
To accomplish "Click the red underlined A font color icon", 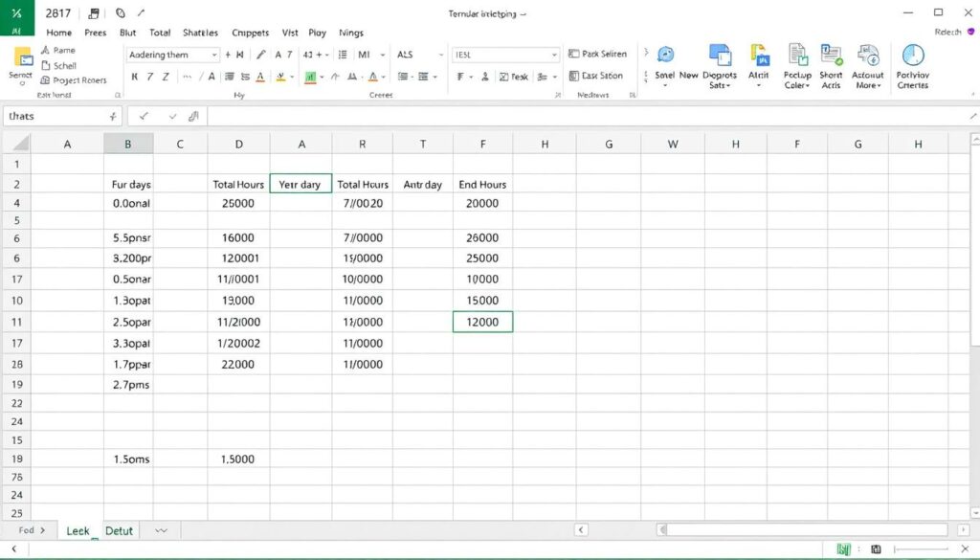I will [x=260, y=77].
